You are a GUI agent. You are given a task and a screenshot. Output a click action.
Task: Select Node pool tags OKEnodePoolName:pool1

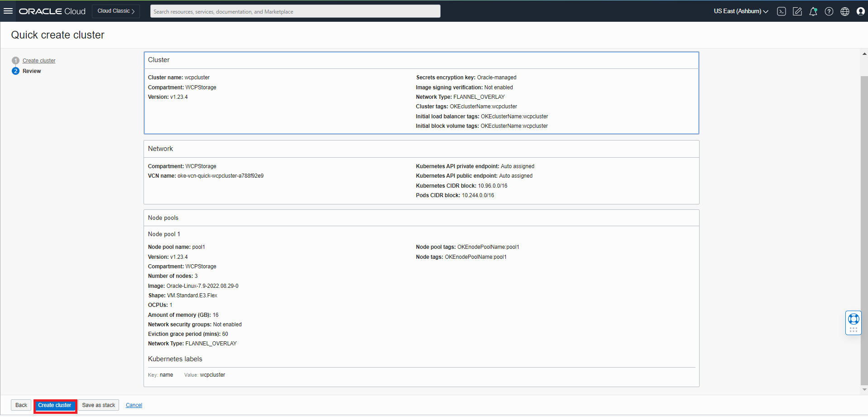pyautogui.click(x=488, y=247)
